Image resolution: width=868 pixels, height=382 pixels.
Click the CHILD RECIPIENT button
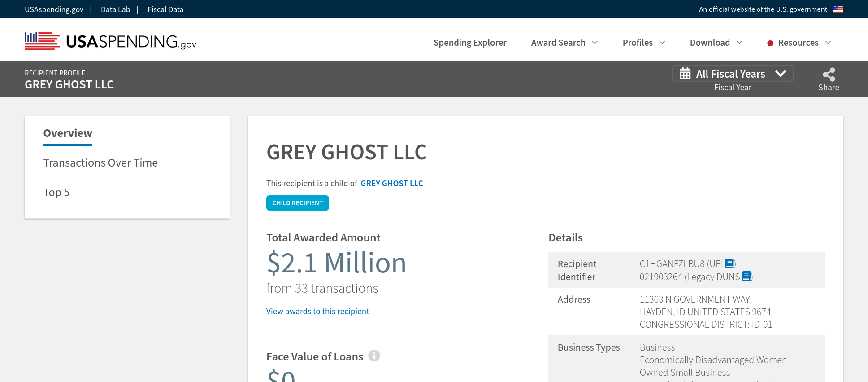point(298,203)
